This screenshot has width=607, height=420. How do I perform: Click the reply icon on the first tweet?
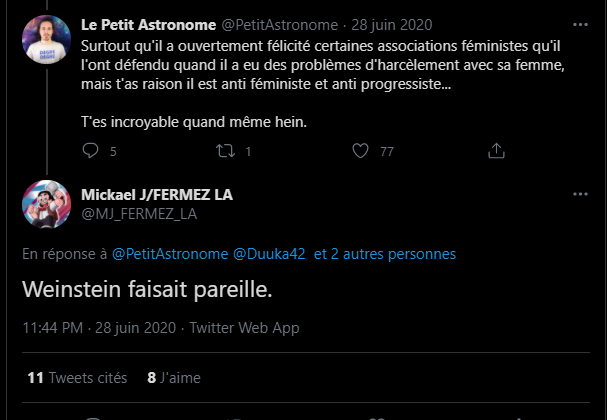[x=92, y=151]
